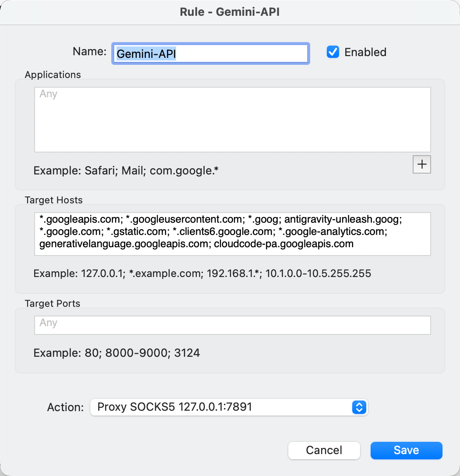Click the blue chevron arrows on Action selector

click(x=359, y=407)
